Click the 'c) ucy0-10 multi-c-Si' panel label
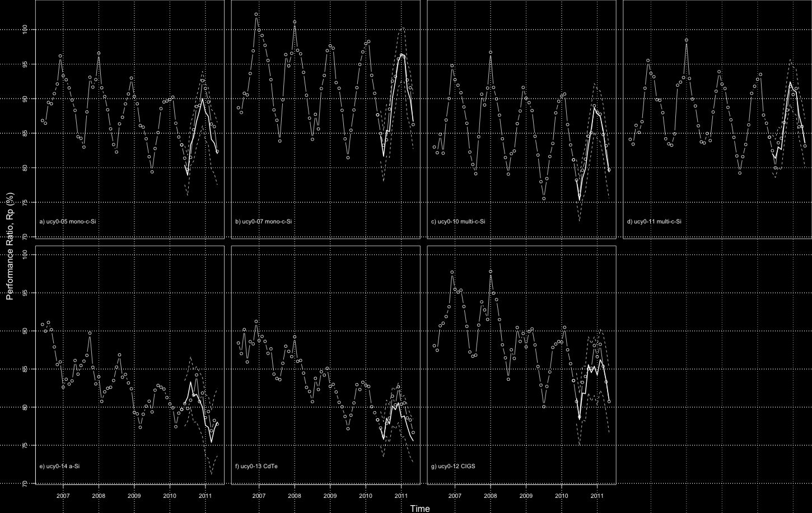The width and height of the screenshot is (812, 513). click(x=458, y=222)
